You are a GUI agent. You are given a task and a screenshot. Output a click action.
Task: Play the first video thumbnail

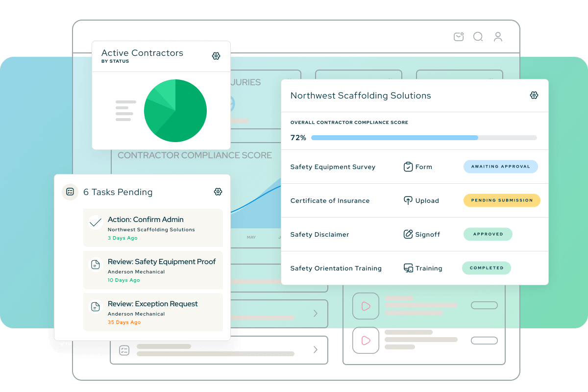pos(366,305)
